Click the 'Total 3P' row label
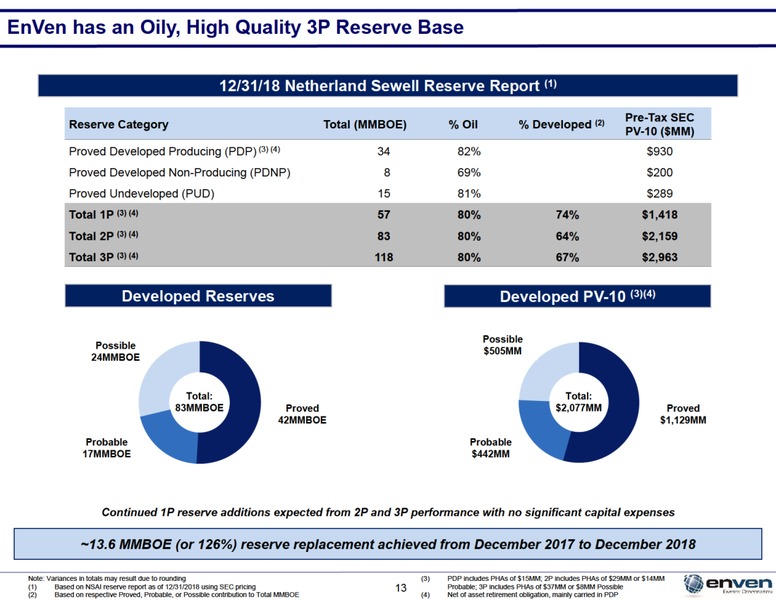776x600 pixels. click(x=103, y=257)
